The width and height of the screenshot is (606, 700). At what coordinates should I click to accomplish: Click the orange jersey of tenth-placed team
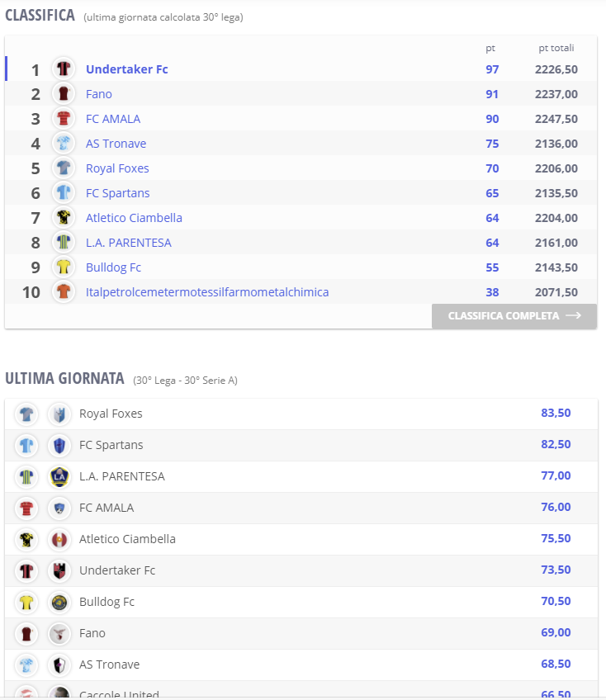tap(64, 292)
